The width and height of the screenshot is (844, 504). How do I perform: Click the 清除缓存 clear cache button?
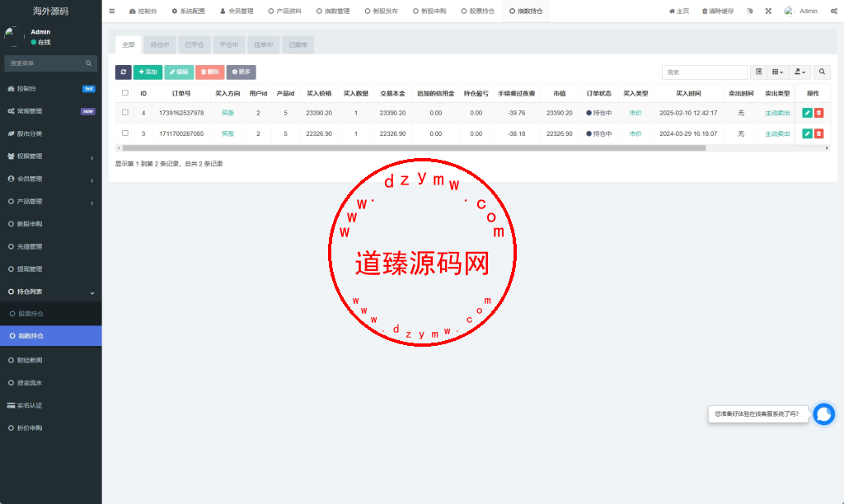point(718,12)
